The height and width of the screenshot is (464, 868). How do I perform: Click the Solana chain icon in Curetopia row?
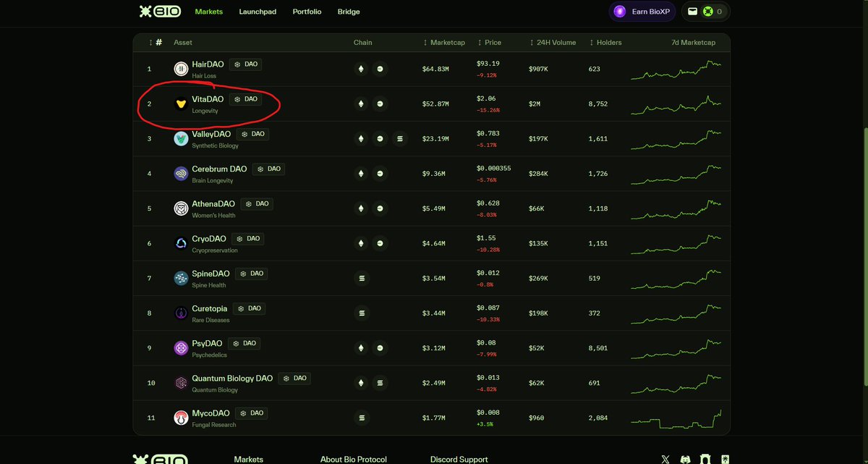pyautogui.click(x=362, y=313)
